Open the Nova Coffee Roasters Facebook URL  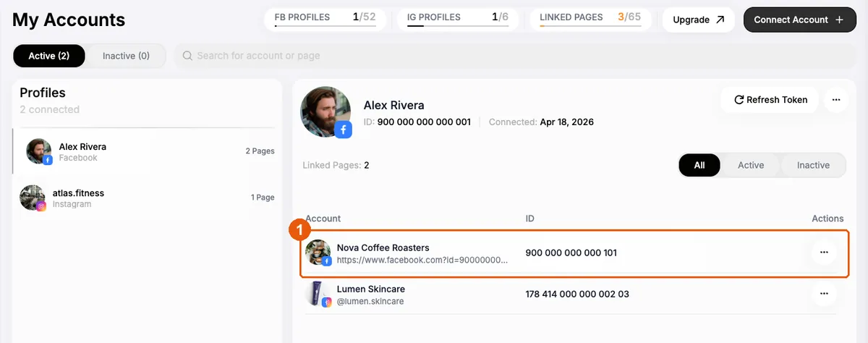click(422, 260)
